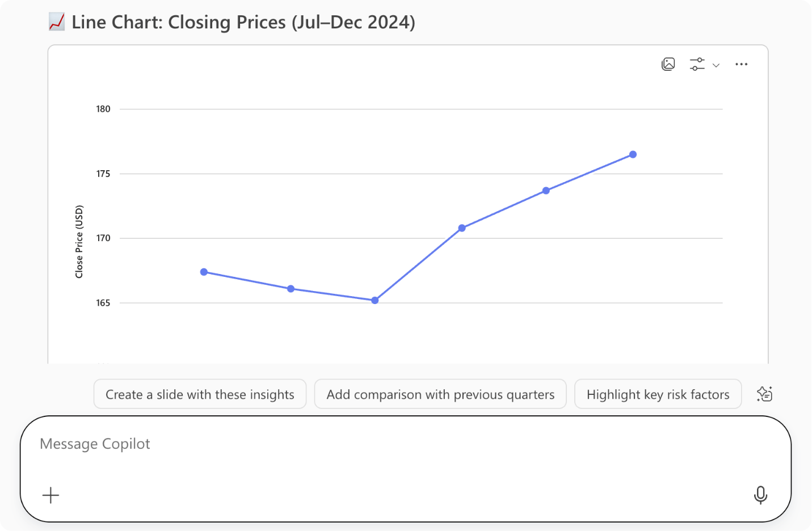Click the plus attach icon
Image resolution: width=812 pixels, height=531 pixels.
(x=51, y=495)
